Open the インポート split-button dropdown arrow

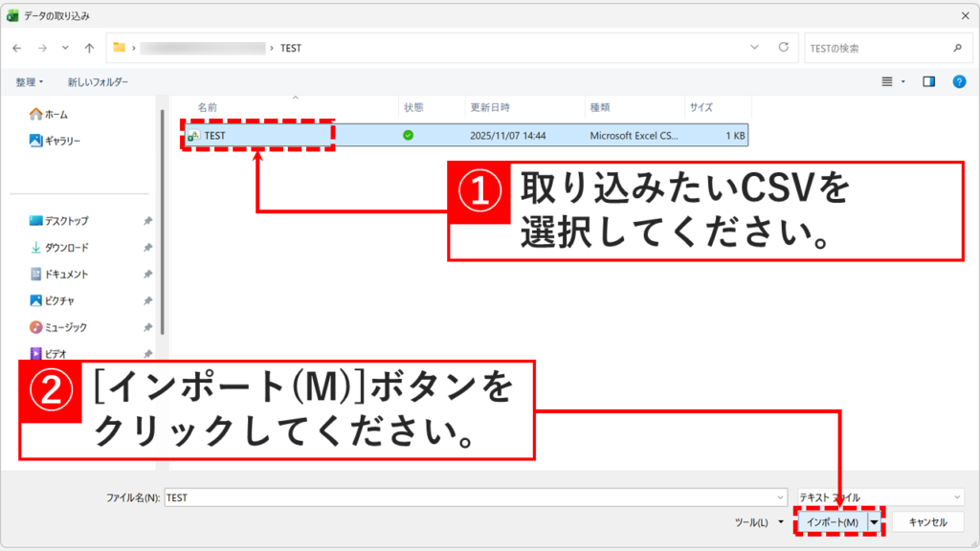click(874, 521)
